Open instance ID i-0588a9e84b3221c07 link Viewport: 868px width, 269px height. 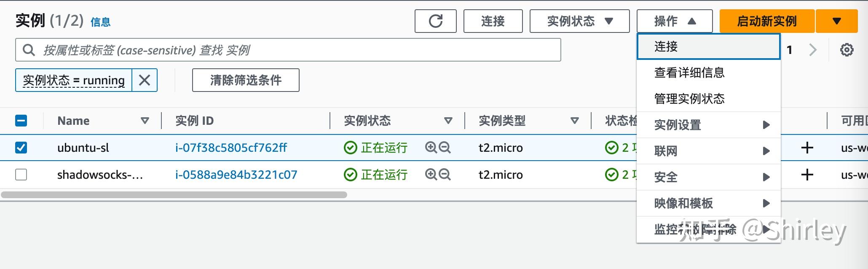tap(236, 175)
